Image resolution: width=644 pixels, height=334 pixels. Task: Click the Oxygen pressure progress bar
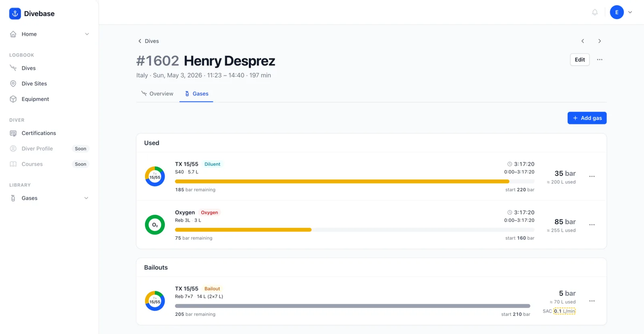pyautogui.click(x=355, y=230)
